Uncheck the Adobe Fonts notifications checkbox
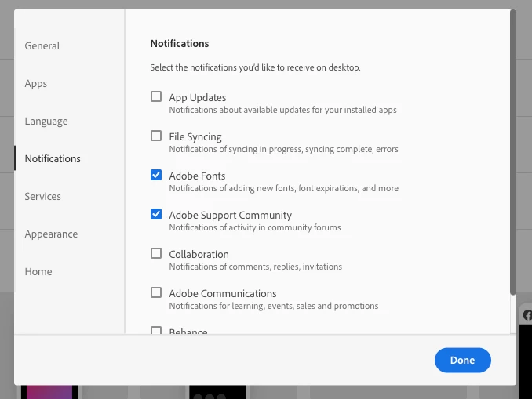532x399 pixels. click(x=156, y=175)
